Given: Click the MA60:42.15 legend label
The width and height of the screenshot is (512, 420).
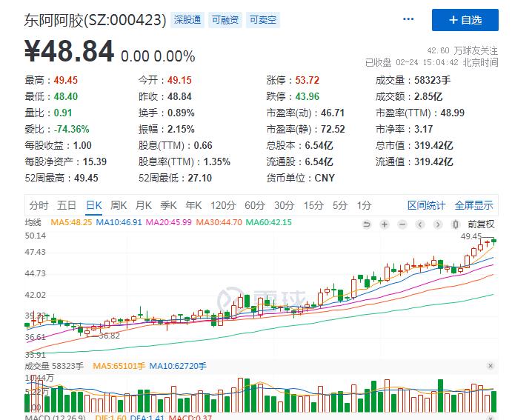Looking at the screenshot, I should coord(269,222).
